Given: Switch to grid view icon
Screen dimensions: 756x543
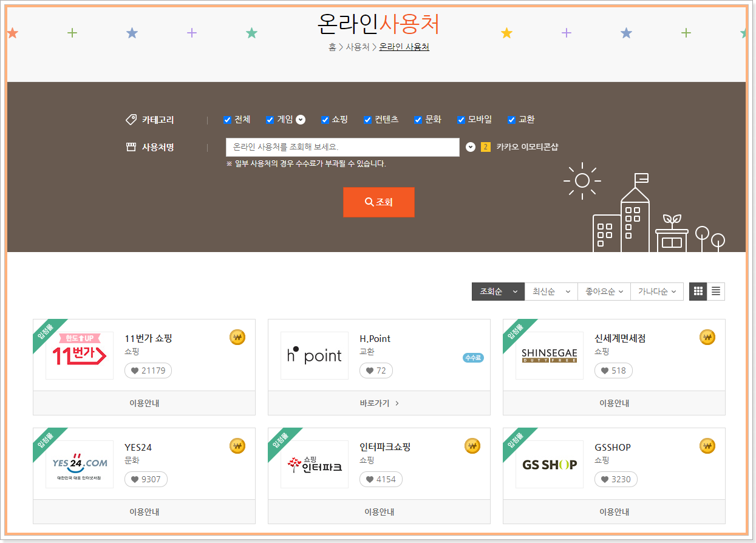Looking at the screenshot, I should [x=698, y=292].
